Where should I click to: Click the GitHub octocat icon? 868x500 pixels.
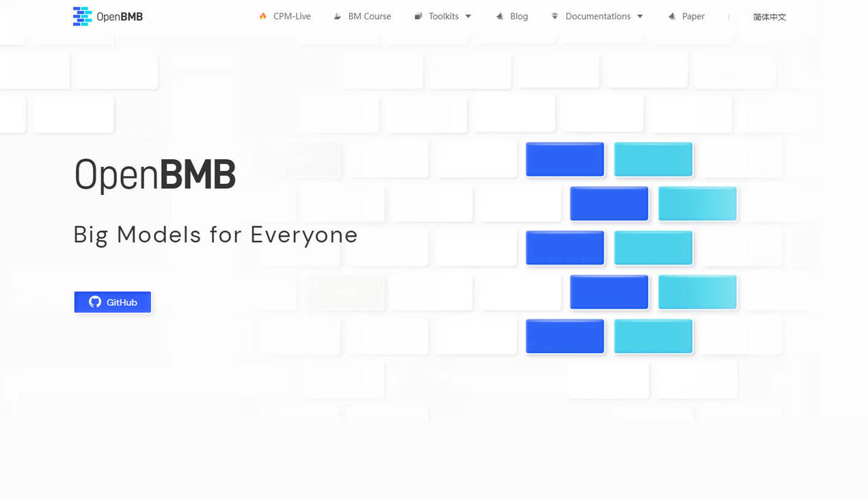pyautogui.click(x=95, y=302)
